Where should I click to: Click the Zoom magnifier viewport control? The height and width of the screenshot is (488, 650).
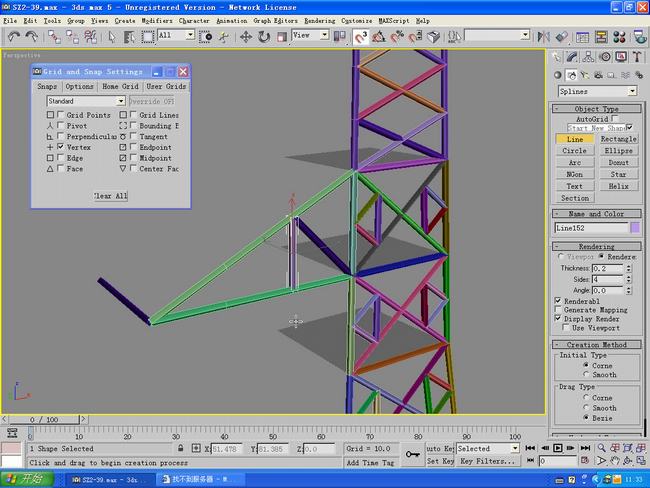coord(601,448)
